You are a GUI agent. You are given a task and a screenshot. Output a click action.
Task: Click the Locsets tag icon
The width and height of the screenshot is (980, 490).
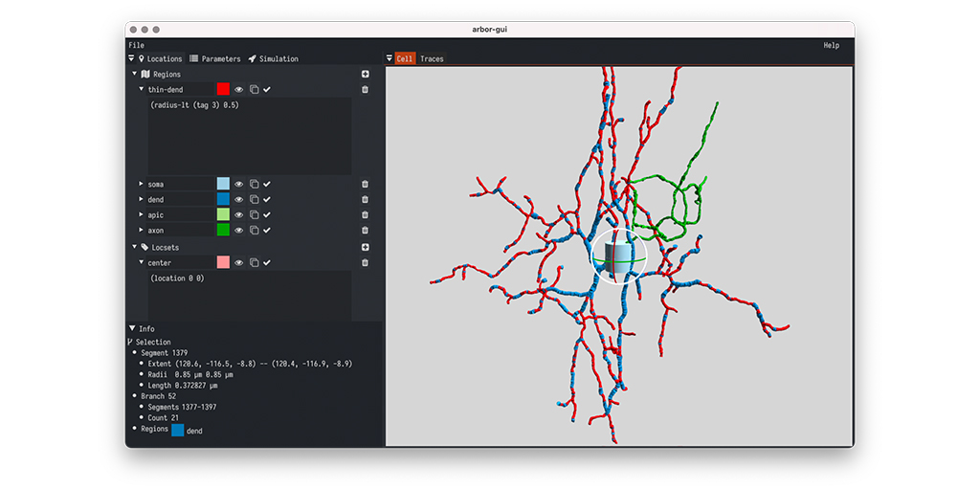pos(145,248)
